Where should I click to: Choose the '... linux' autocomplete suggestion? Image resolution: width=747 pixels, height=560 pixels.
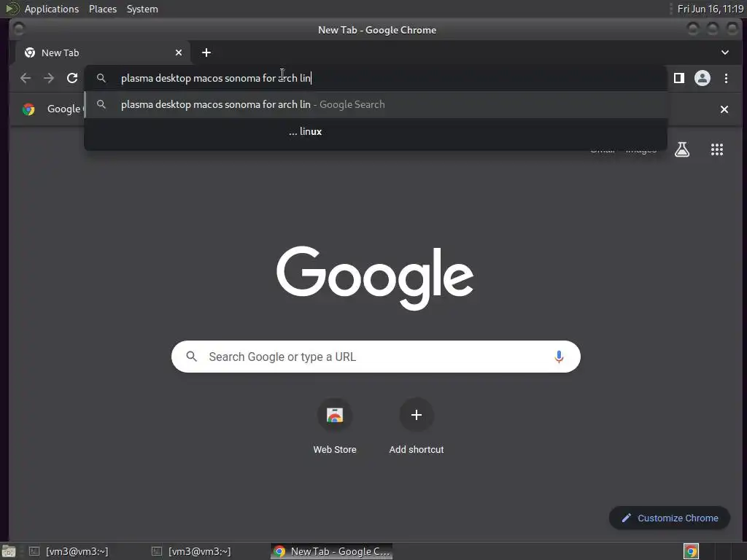pyautogui.click(x=376, y=131)
